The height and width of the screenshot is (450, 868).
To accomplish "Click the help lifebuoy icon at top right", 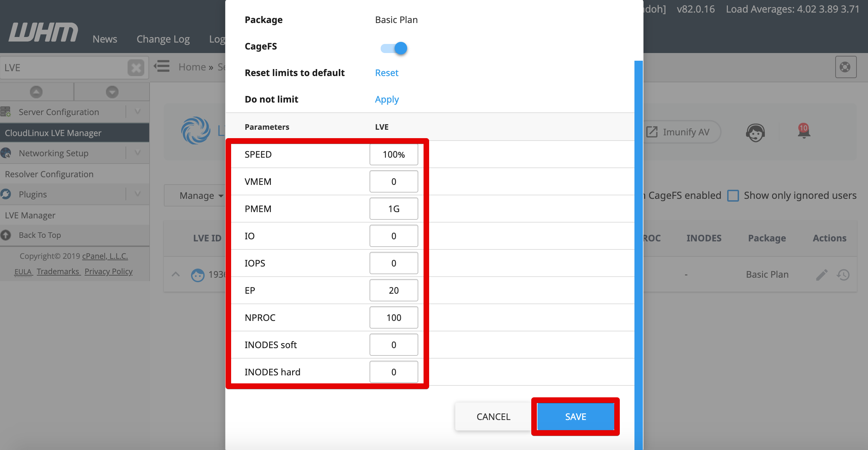I will click(x=845, y=67).
